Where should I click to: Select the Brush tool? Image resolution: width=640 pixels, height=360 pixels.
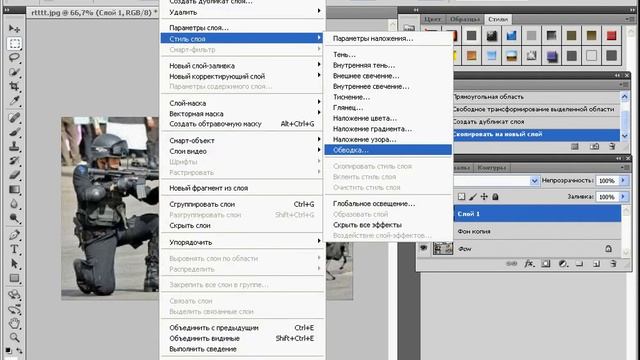pyautogui.click(x=14, y=132)
